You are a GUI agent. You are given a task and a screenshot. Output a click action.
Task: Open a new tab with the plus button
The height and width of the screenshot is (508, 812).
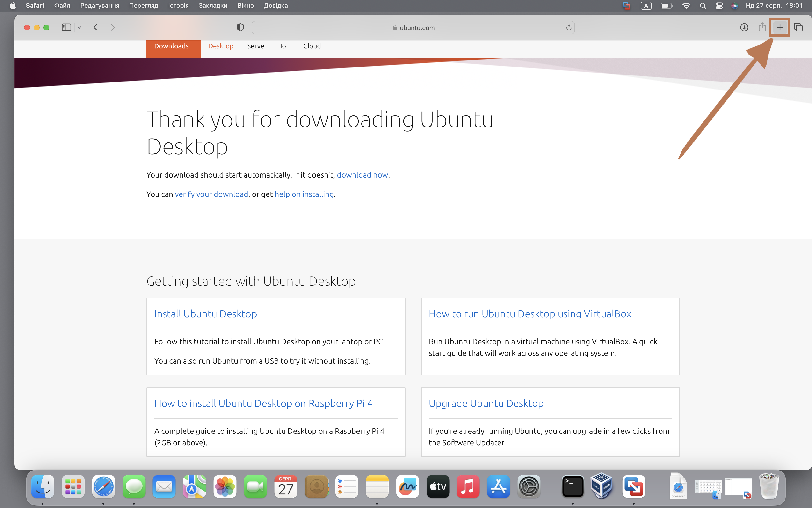780,27
